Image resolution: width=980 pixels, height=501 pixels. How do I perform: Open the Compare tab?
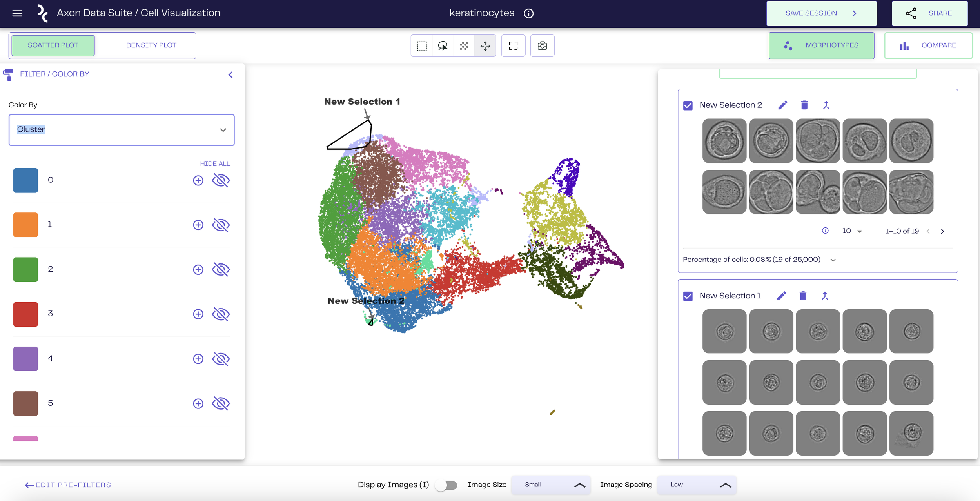click(928, 45)
